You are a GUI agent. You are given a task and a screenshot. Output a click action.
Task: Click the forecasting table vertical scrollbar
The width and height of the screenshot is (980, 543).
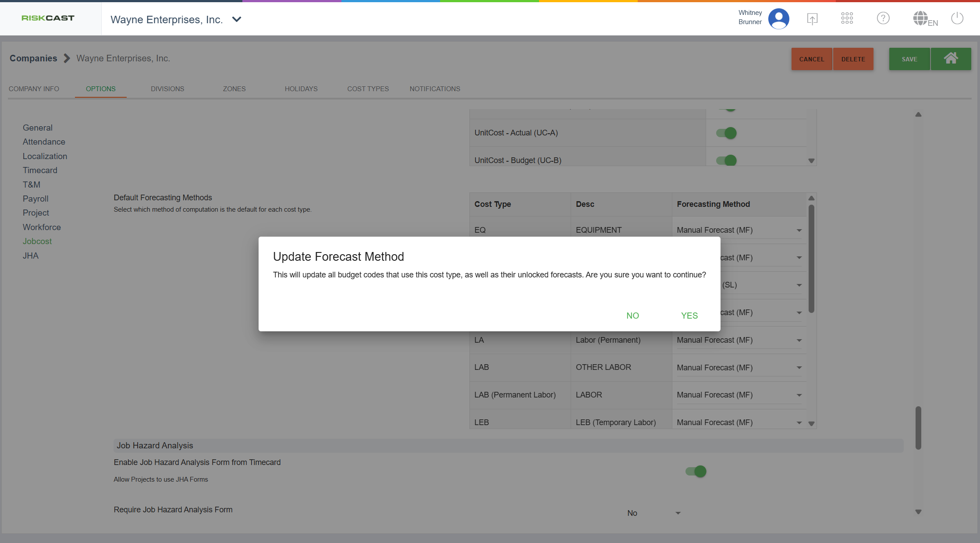point(811,259)
